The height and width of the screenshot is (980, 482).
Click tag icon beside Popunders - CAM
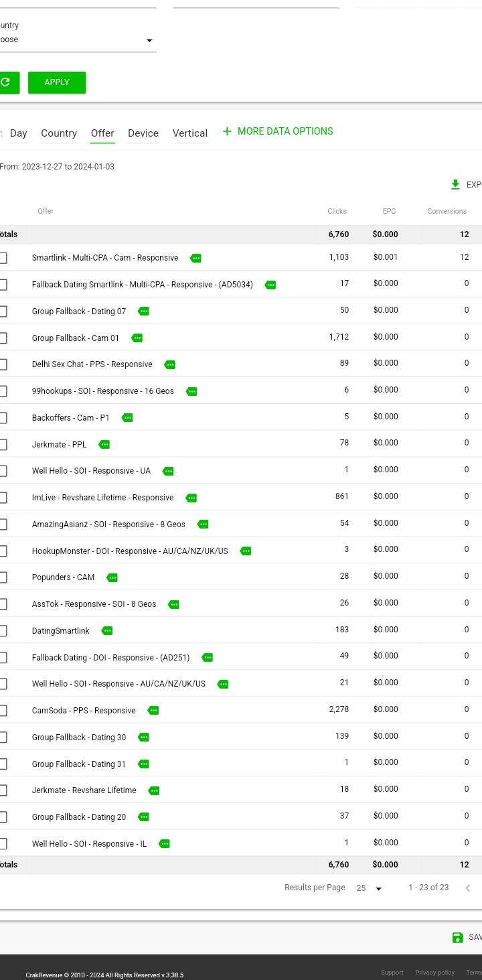[112, 577]
